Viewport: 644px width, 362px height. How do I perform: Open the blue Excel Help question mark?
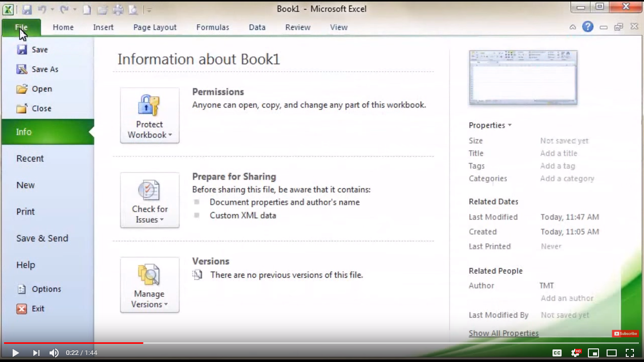(x=587, y=27)
